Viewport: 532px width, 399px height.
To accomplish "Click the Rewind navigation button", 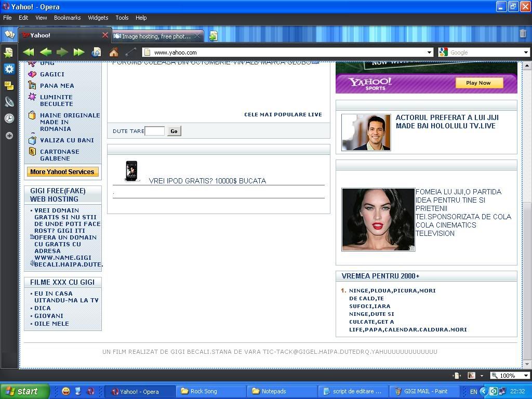I will point(28,52).
